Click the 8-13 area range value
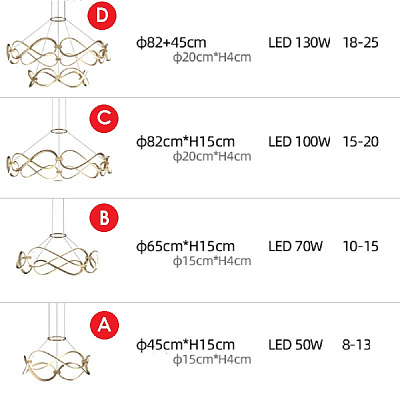Screen dimensions: 400x399 click(356, 345)
